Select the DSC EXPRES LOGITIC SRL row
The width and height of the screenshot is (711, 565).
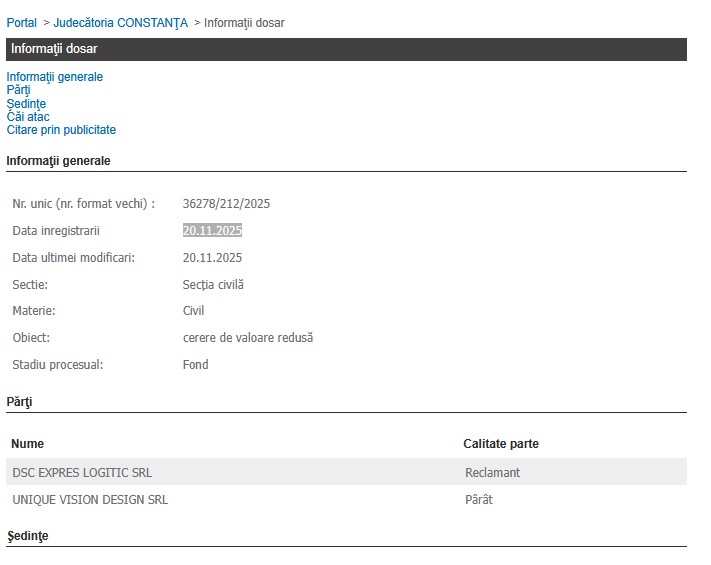point(82,472)
